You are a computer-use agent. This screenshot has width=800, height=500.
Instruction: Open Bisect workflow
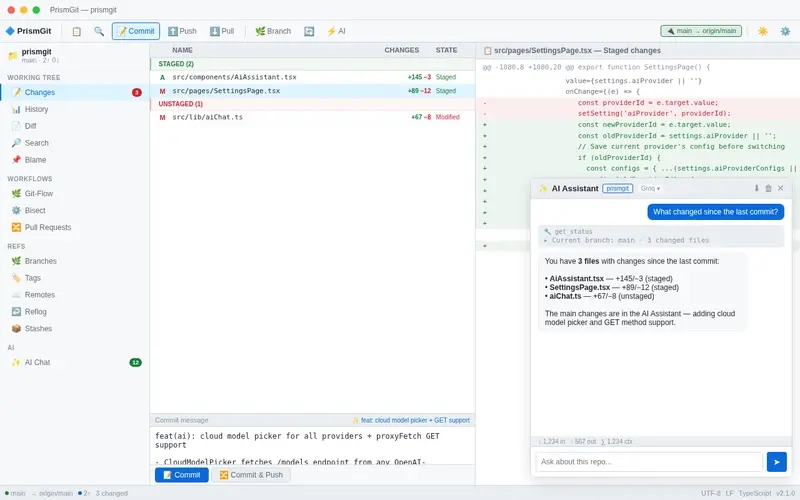pyautogui.click(x=74, y=210)
